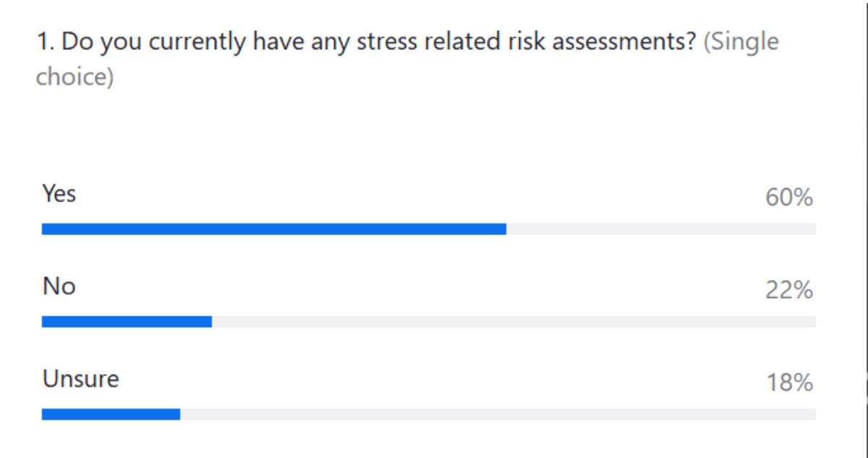This screenshot has width=868, height=458.
Task: Click the gray unfilled part of No bar
Action: click(514, 322)
